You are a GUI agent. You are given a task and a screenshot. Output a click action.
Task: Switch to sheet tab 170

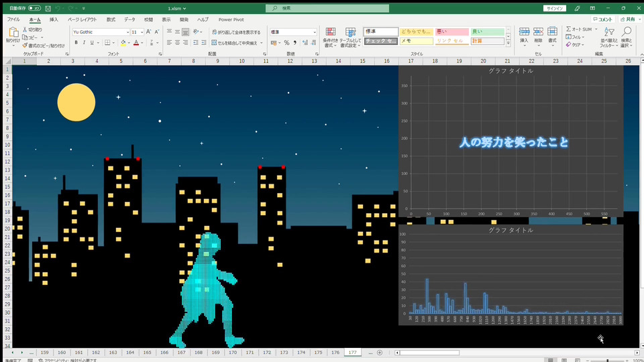pos(233,352)
